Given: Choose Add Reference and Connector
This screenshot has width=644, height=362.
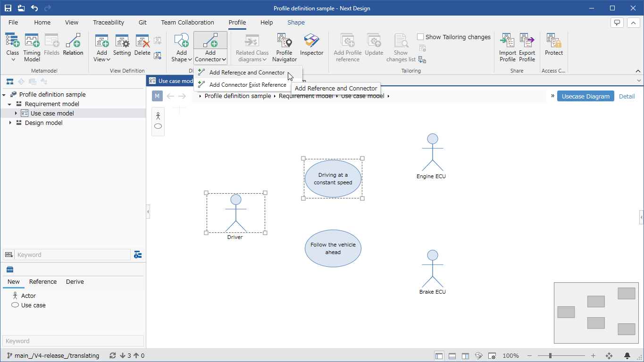Looking at the screenshot, I should (247, 73).
